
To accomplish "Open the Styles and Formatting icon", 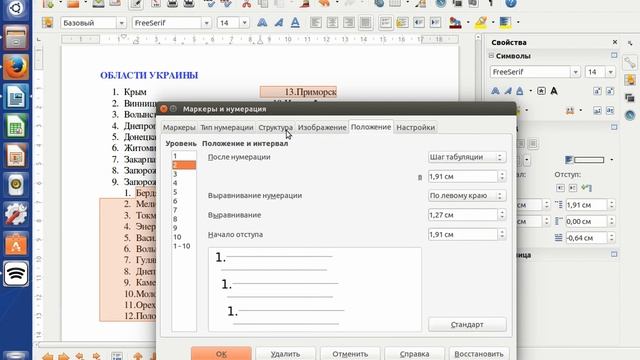I will (x=47, y=22).
